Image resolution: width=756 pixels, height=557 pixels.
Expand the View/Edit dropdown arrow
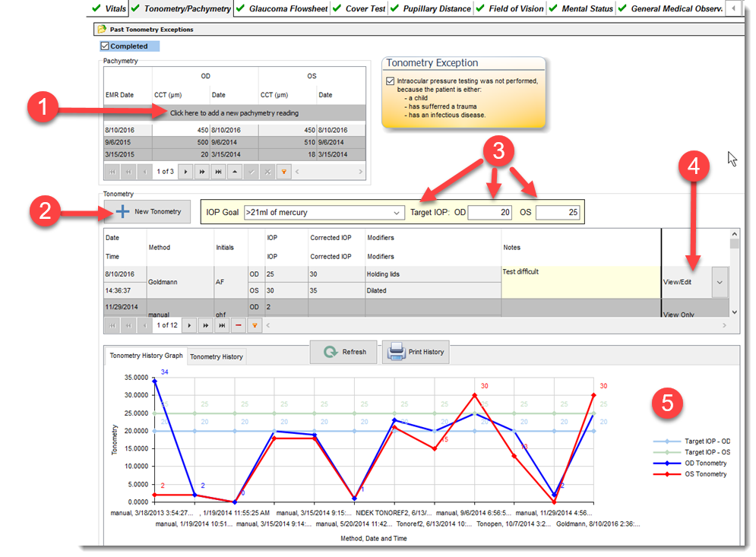point(720,282)
